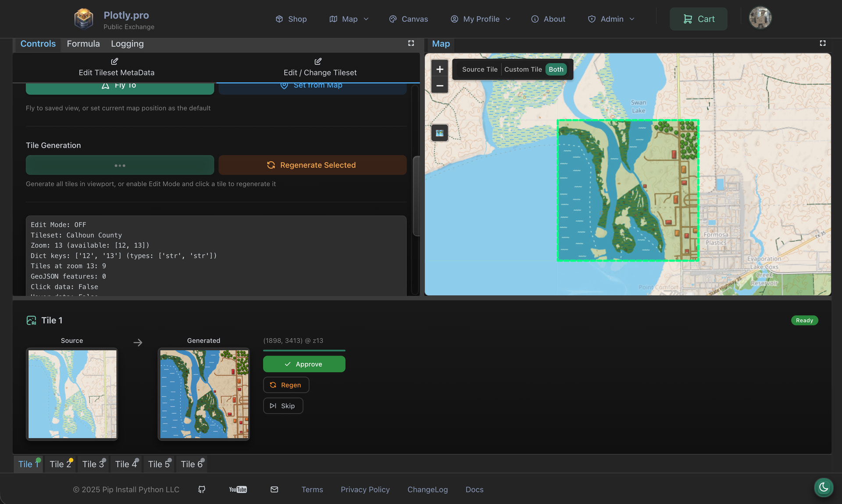The height and width of the screenshot is (504, 842).
Task: Open the GitHub icon link in footer
Action: (202, 490)
